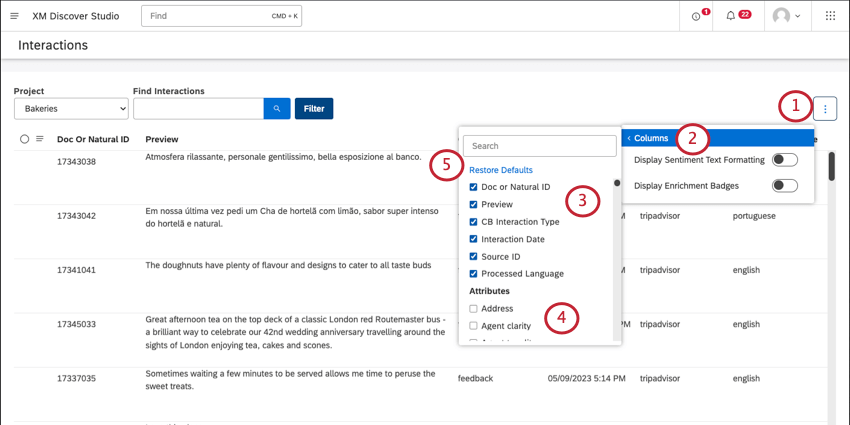Screen dimensions: 850x425
Task: Open the three-dot table options menu
Action: click(825, 109)
